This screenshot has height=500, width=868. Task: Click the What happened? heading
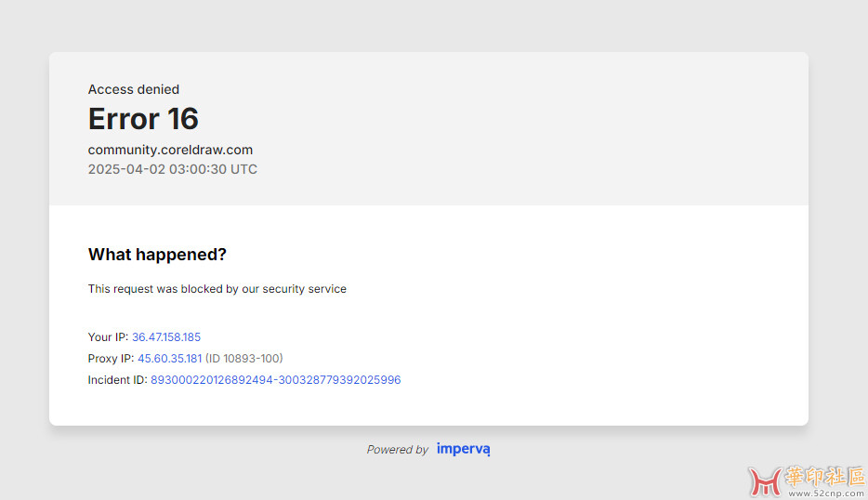coord(157,254)
